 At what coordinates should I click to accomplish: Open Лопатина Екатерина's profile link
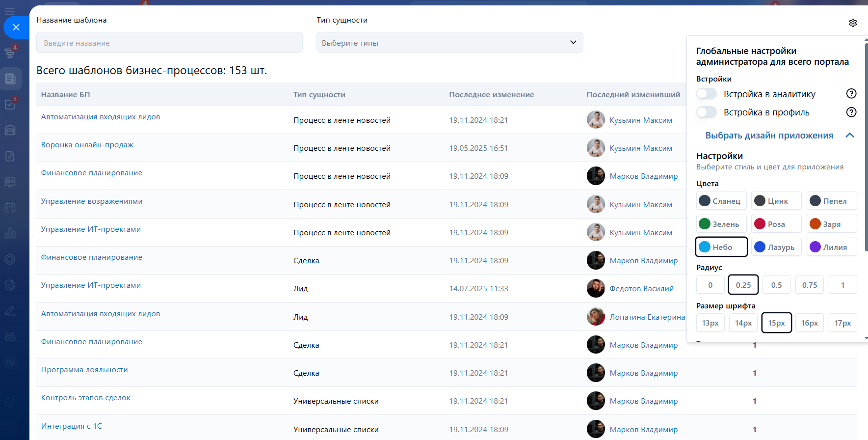coord(647,317)
